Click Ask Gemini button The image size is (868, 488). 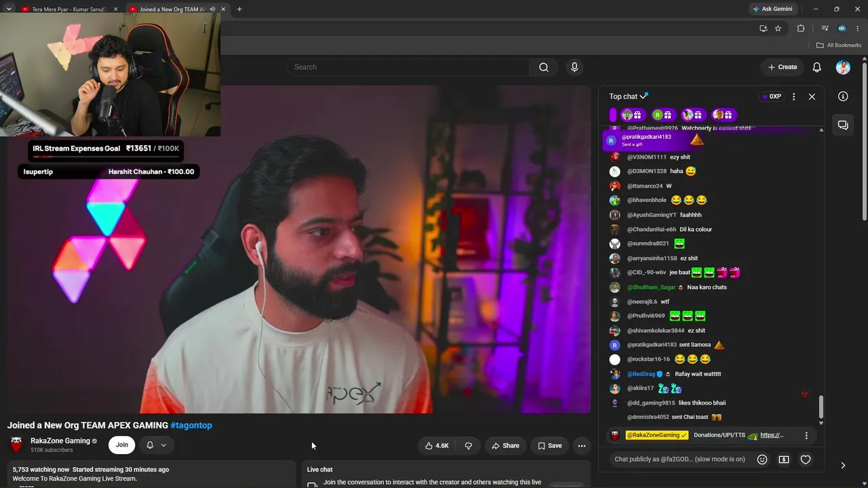[772, 9]
